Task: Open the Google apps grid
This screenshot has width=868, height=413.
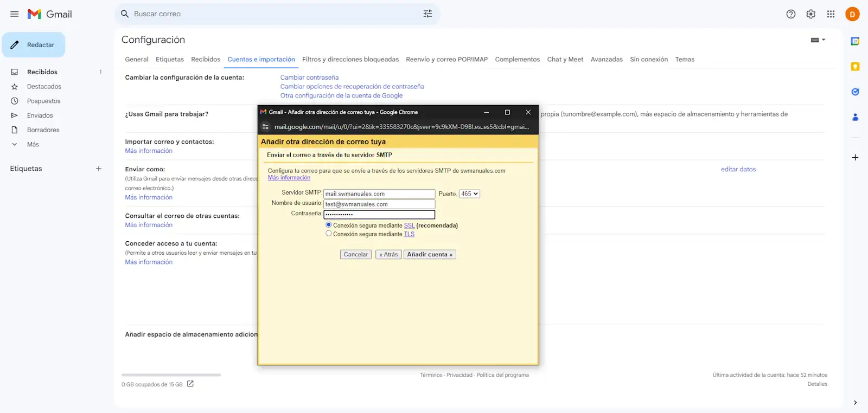Action: click(831, 14)
